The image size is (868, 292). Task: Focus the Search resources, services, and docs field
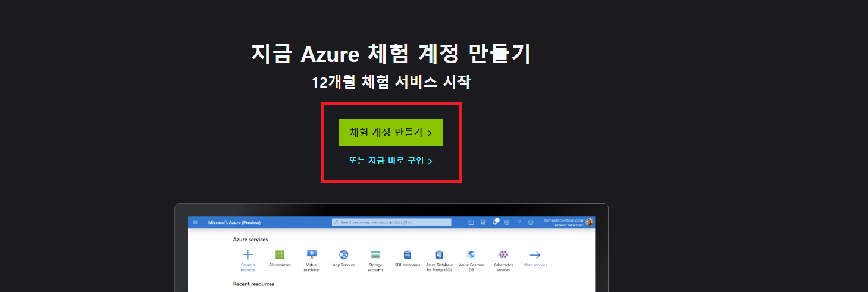391,222
